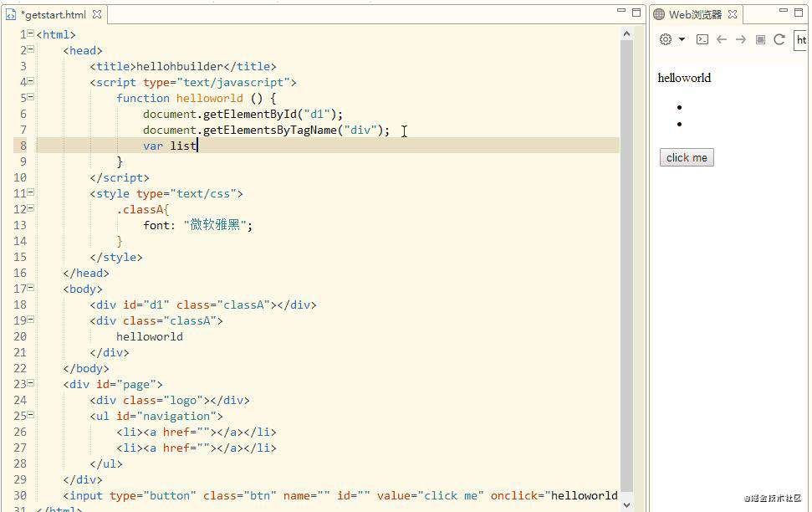Click the closing </style> tag on line 15

coord(116,257)
